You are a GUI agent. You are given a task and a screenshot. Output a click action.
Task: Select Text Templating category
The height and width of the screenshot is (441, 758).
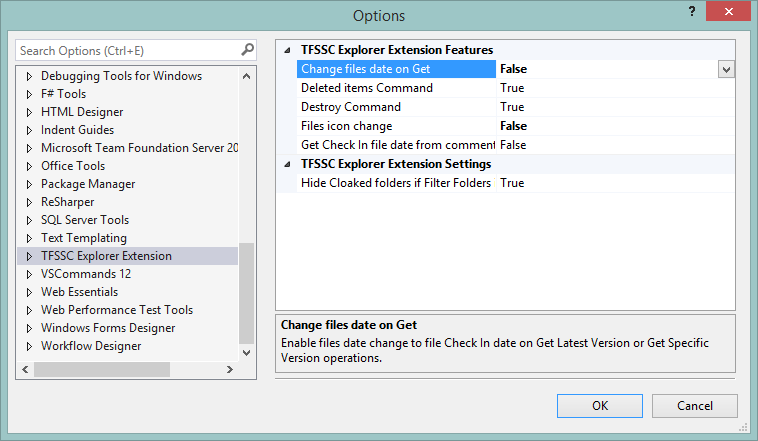84,238
